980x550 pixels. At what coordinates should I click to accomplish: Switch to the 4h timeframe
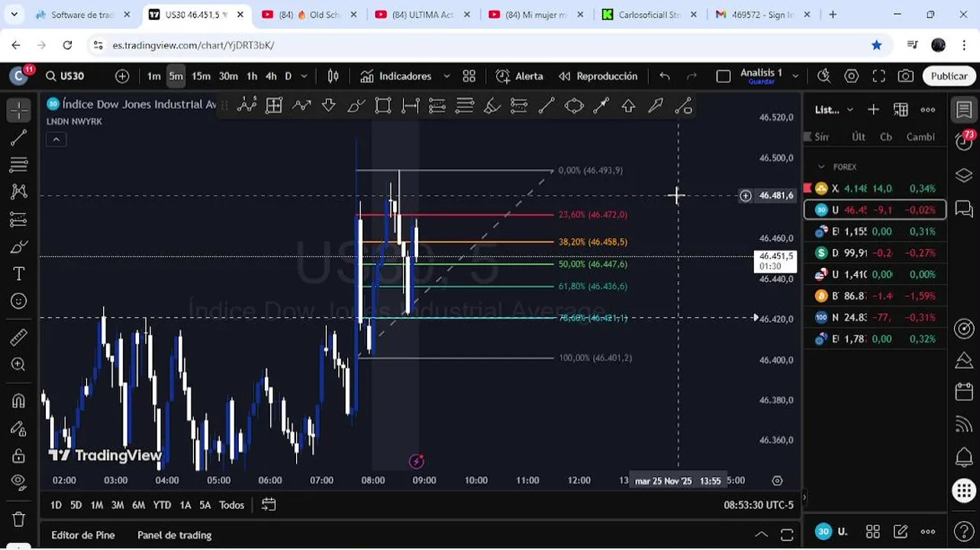tap(271, 76)
